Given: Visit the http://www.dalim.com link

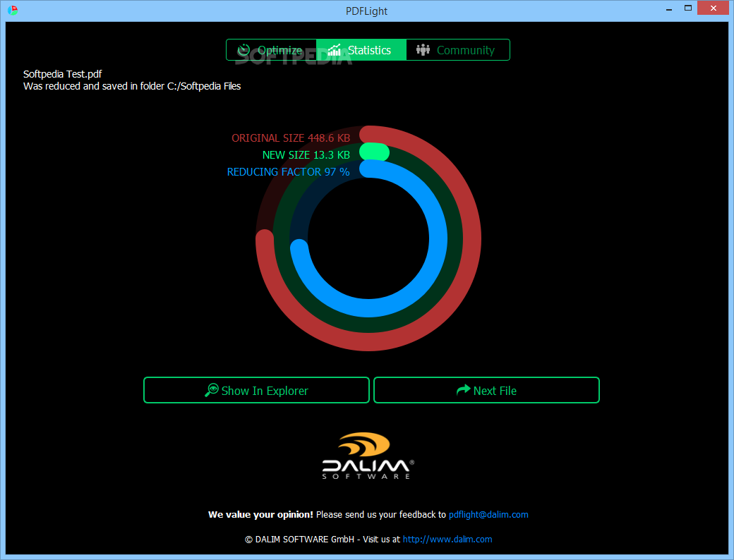Looking at the screenshot, I should 447,540.
